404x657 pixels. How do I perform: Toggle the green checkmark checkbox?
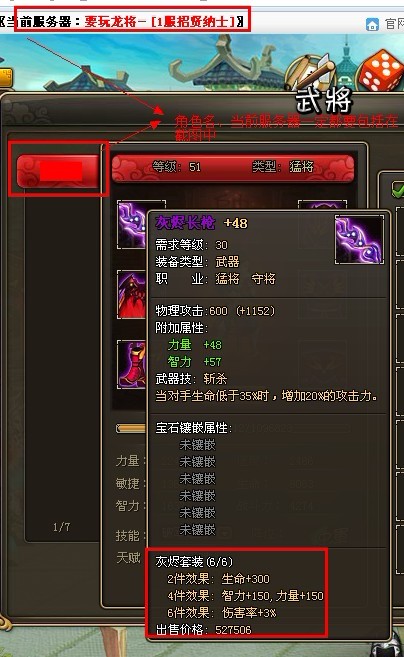pyautogui.click(x=397, y=189)
